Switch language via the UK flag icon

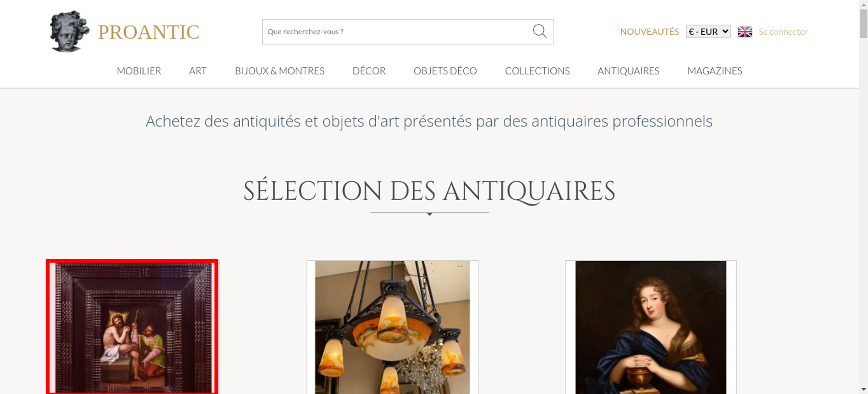click(x=745, y=32)
